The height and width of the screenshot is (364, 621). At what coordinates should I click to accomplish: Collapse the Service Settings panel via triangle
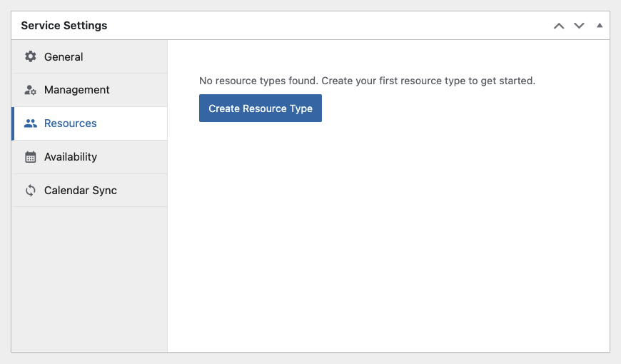coord(600,26)
